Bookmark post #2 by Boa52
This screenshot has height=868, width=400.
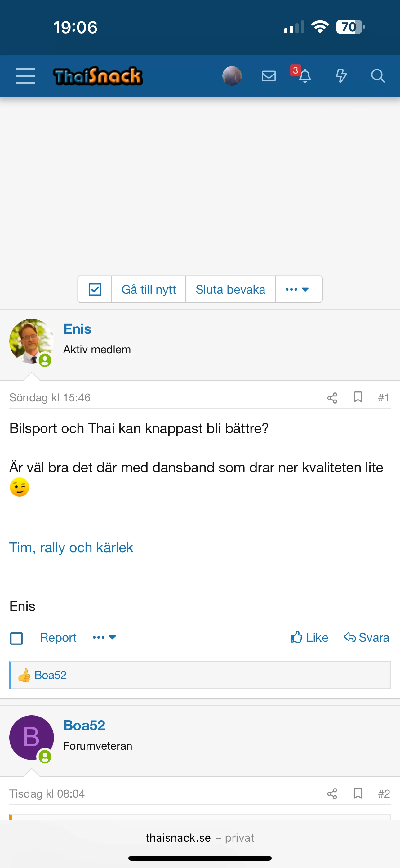click(358, 793)
